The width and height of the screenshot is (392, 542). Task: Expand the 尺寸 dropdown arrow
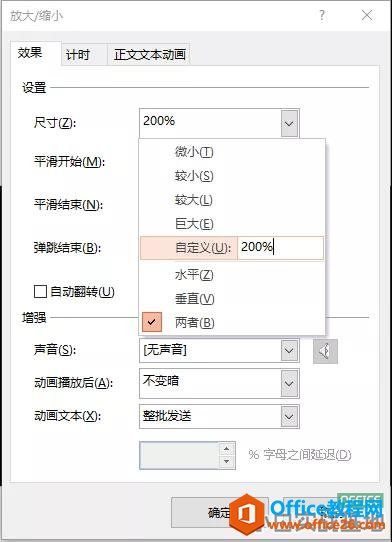(x=289, y=123)
